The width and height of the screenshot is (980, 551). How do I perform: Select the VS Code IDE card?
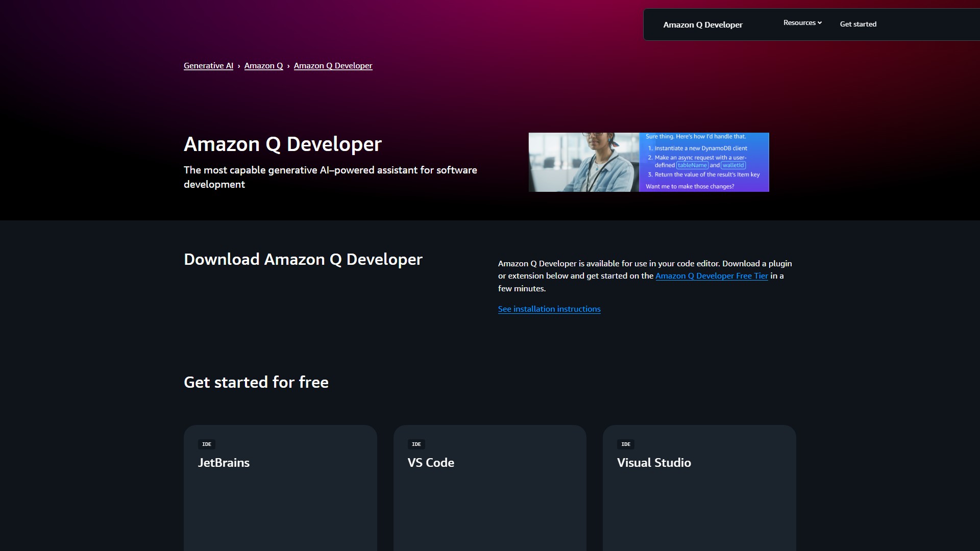point(489,487)
